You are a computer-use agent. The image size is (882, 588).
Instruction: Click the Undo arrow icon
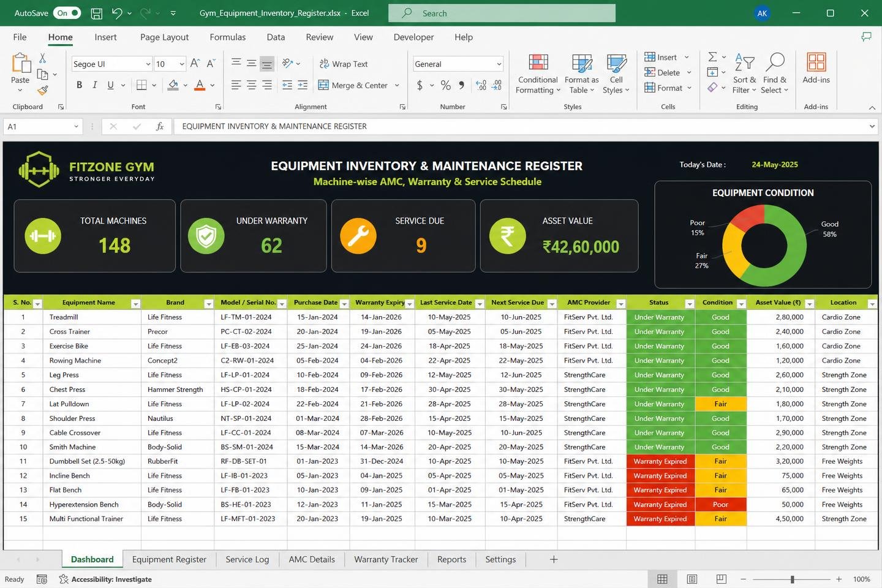pos(117,13)
